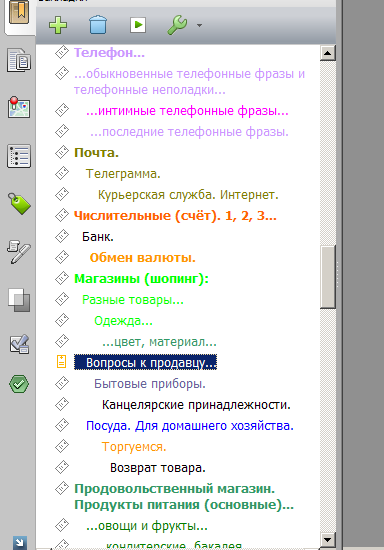Open the green hexagon check standards panel

(19, 384)
